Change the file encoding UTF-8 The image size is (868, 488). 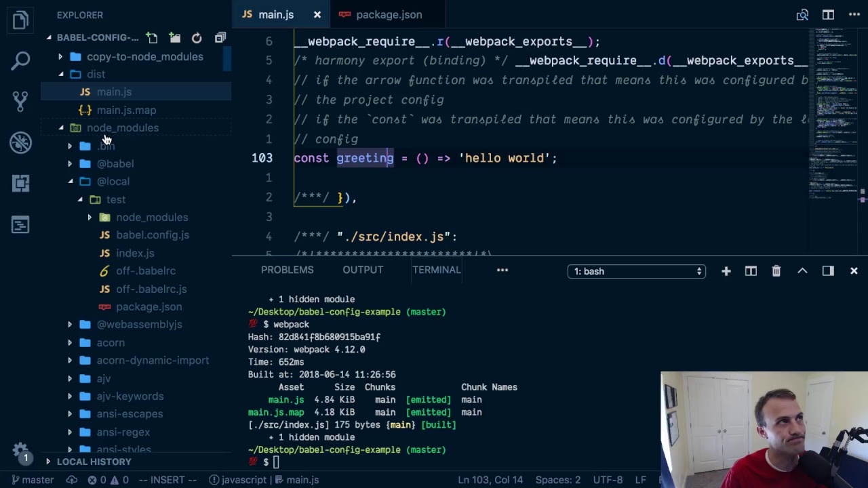pyautogui.click(x=608, y=479)
